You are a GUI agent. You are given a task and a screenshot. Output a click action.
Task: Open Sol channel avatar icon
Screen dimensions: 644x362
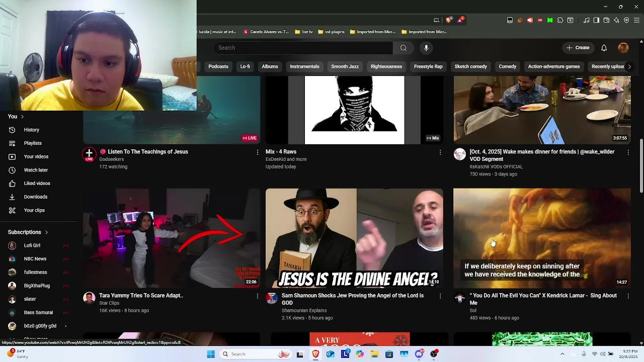[460, 298]
